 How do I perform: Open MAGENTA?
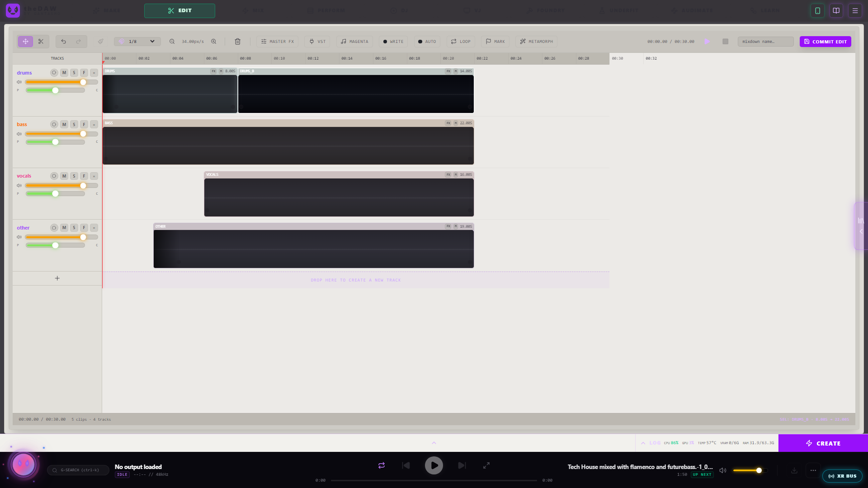tap(354, 42)
